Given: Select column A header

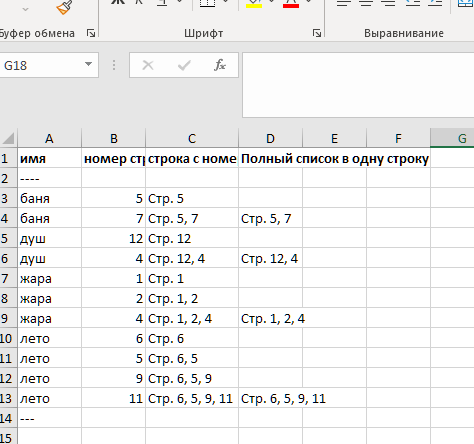Looking at the screenshot, I should pos(49,138).
